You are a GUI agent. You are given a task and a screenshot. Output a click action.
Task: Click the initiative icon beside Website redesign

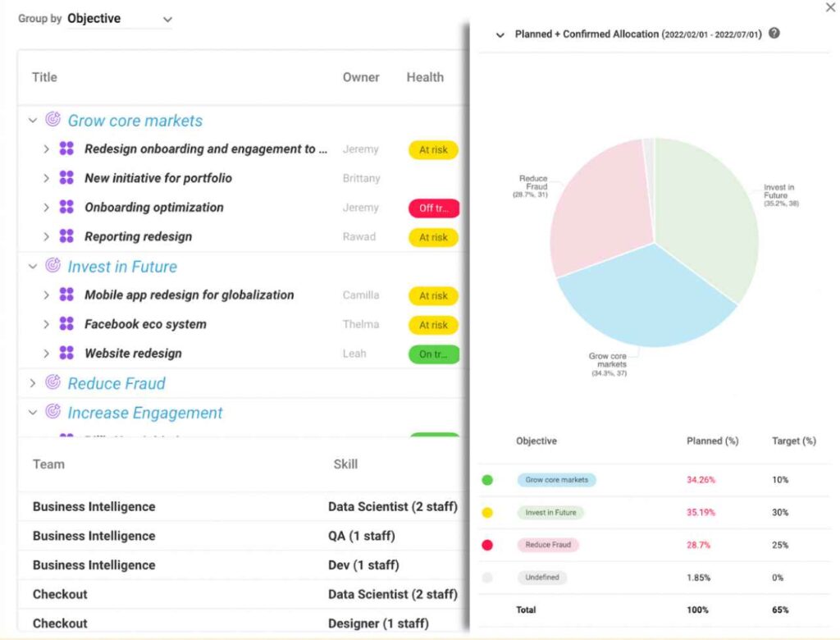tap(66, 353)
